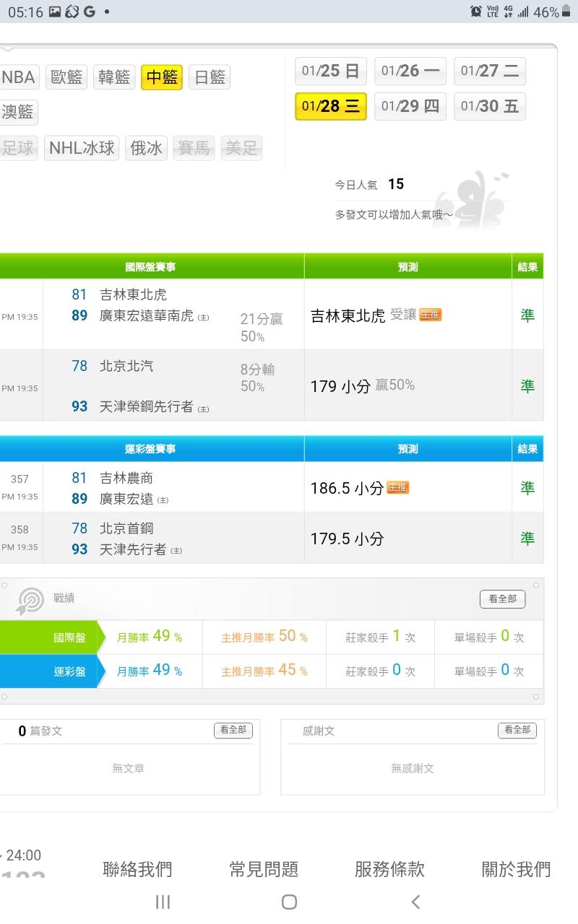
Task: Click the 多發文可以增加人氣哦 hint text
Action: click(x=394, y=215)
